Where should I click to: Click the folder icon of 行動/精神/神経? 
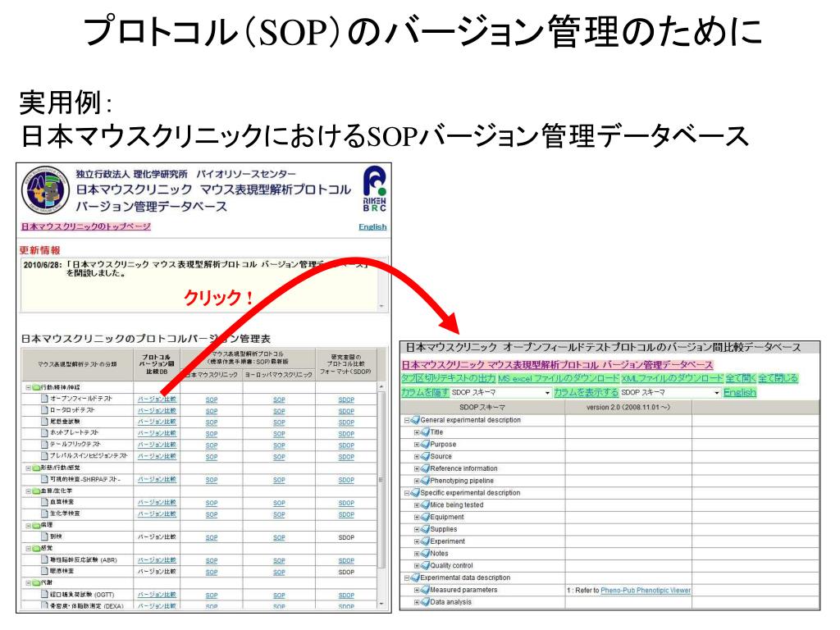[x=36, y=387]
